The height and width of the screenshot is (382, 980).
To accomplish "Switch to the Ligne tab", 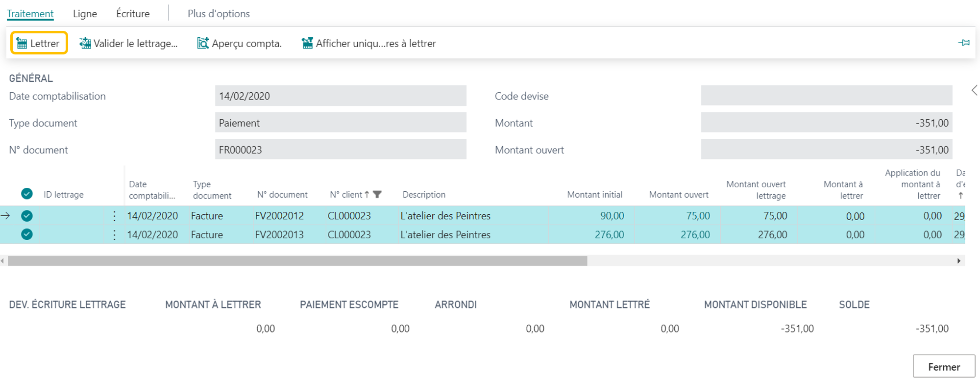I will [x=85, y=14].
